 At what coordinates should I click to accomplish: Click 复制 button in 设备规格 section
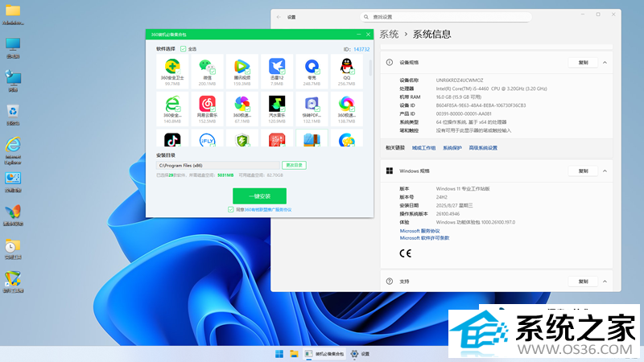583,63
